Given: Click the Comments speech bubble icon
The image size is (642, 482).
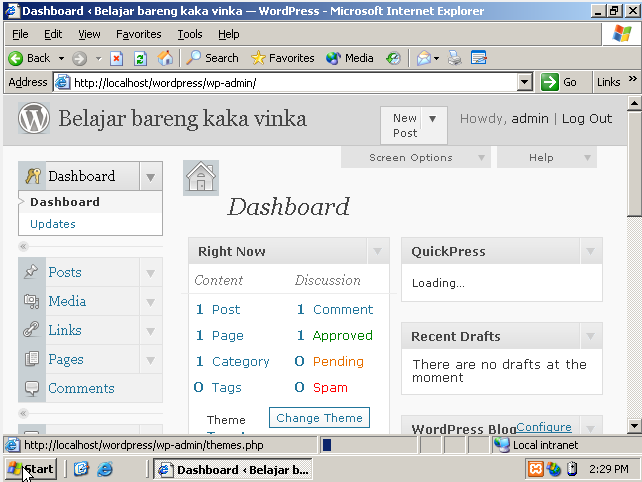Looking at the screenshot, I should tap(32, 388).
